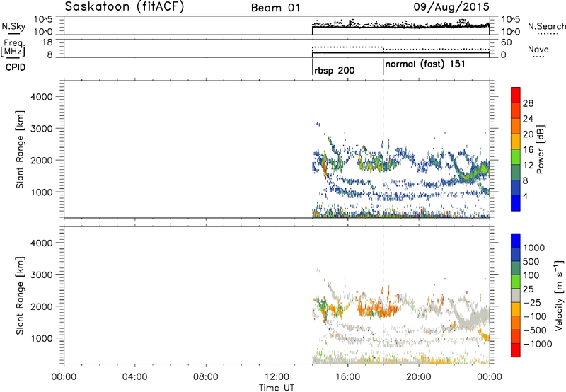566x392 pixels.
Task: Click the 'N.Search' legend label
Action: [x=546, y=26]
